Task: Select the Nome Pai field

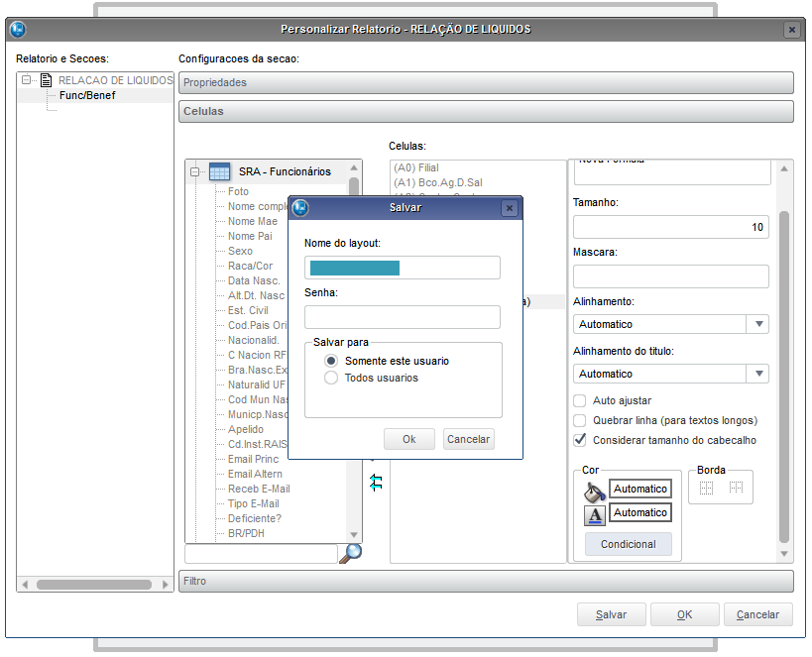Action: pyautogui.click(x=250, y=236)
